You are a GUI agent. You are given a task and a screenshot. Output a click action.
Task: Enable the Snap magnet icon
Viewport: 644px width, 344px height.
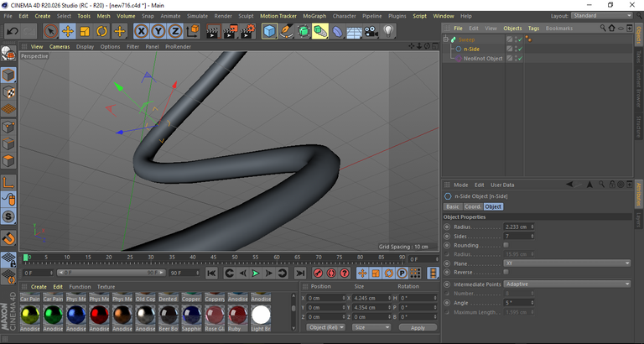pyautogui.click(x=8, y=238)
